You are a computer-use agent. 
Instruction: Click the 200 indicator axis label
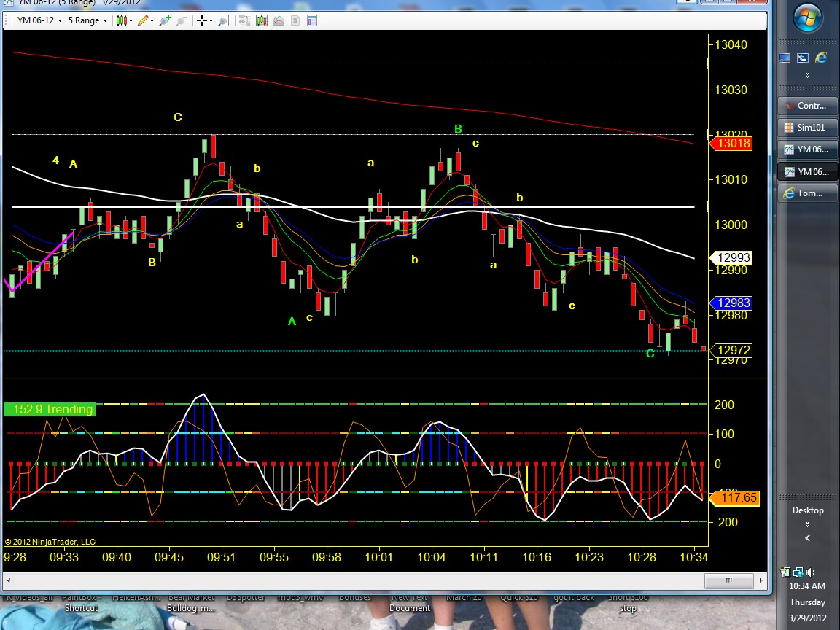tap(724, 405)
